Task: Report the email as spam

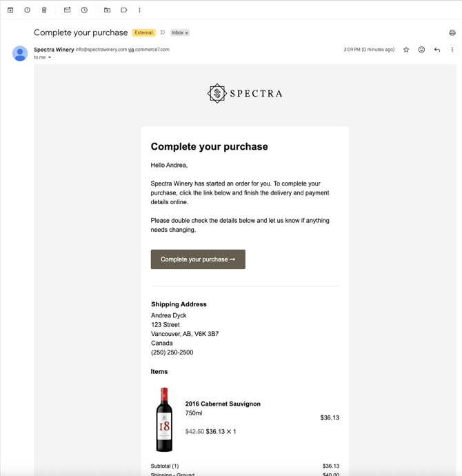Action: pos(28,10)
